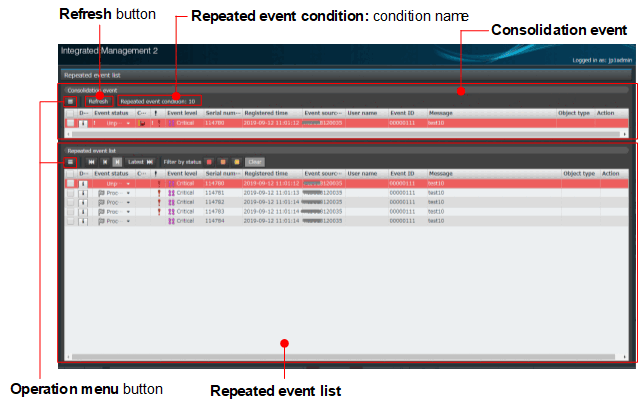Open details icon for serial 114780 in repeated list

[83, 184]
